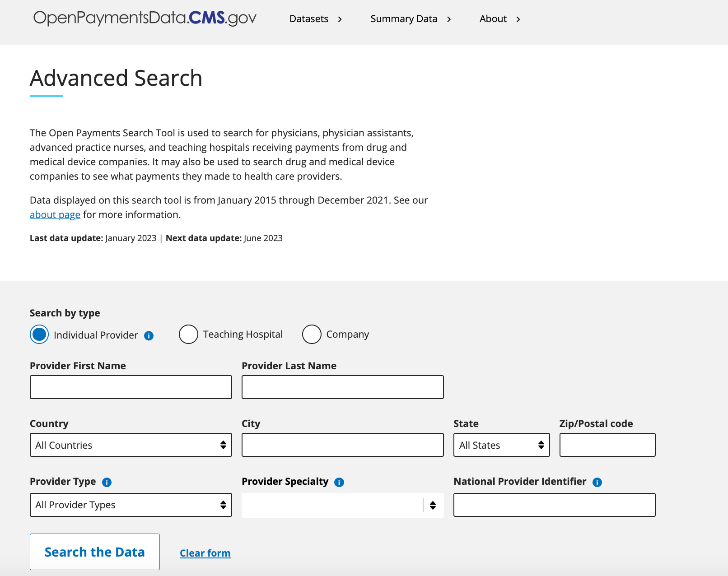This screenshot has height=576, width=728.
Task: Click the National Provider Identifier info icon
Action: coord(597,482)
